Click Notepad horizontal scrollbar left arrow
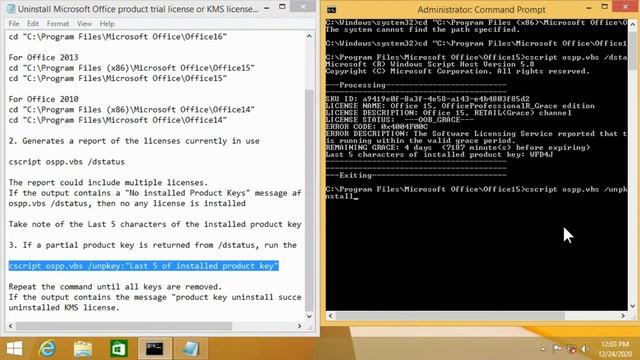 pyautogui.click(x=11, y=326)
